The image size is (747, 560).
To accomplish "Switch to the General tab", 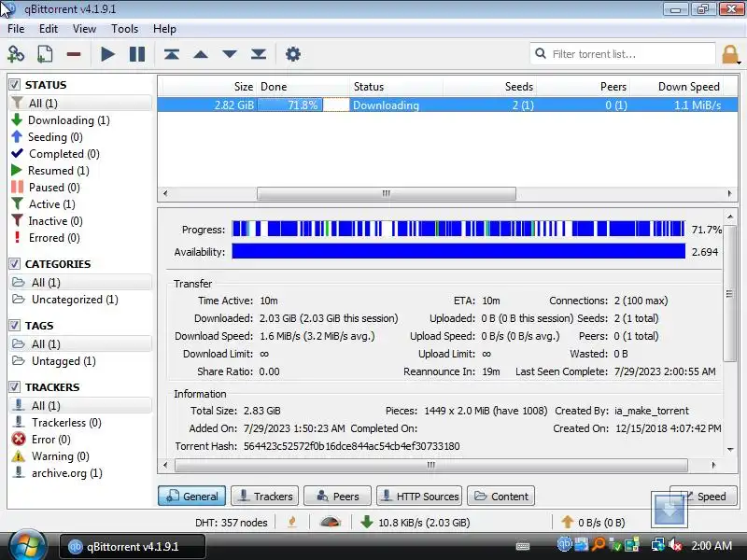I will tap(192, 497).
